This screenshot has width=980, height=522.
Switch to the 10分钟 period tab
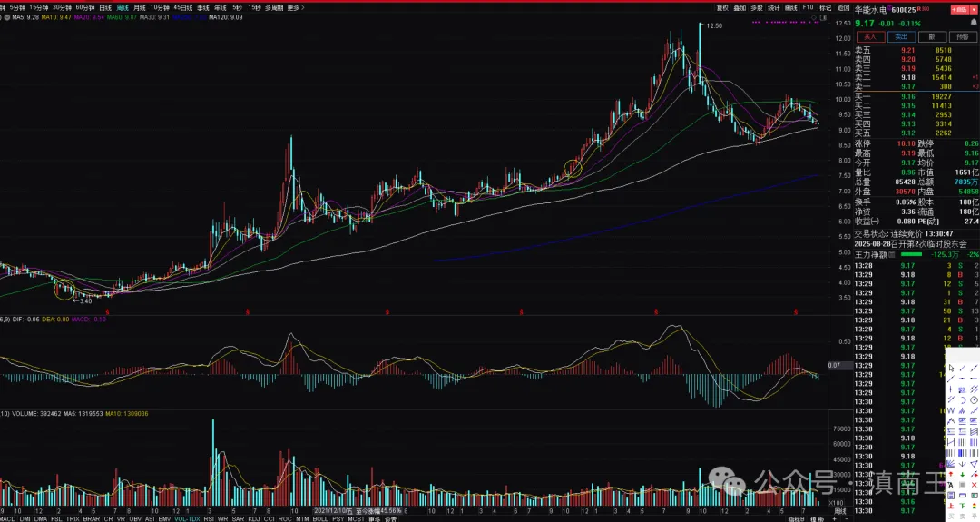tap(160, 7)
